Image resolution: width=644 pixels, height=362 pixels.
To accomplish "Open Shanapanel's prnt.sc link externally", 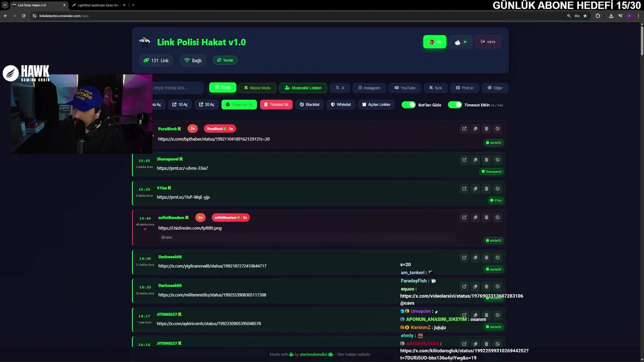I will point(464,160).
